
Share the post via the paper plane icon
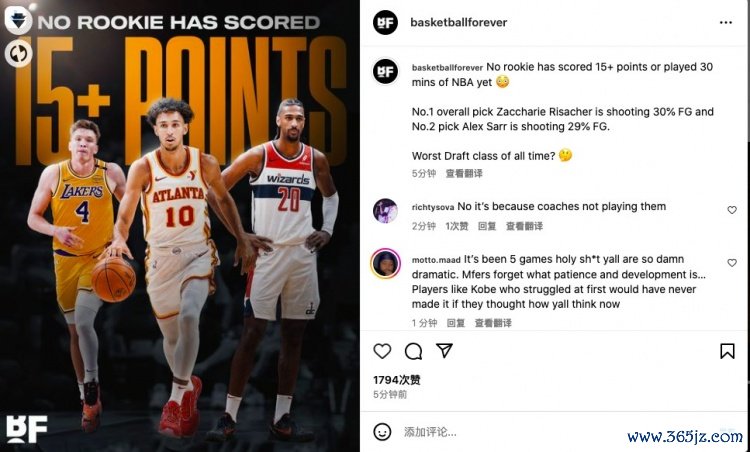(444, 351)
